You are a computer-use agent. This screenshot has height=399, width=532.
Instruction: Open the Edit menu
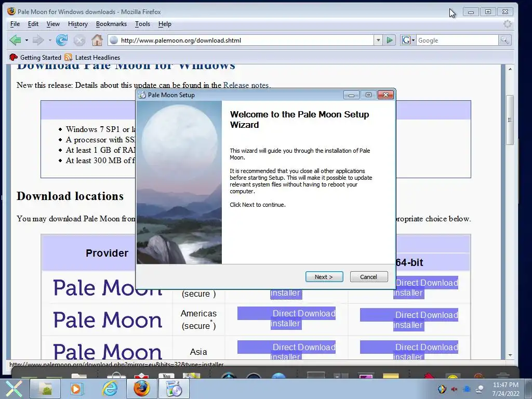pos(33,24)
